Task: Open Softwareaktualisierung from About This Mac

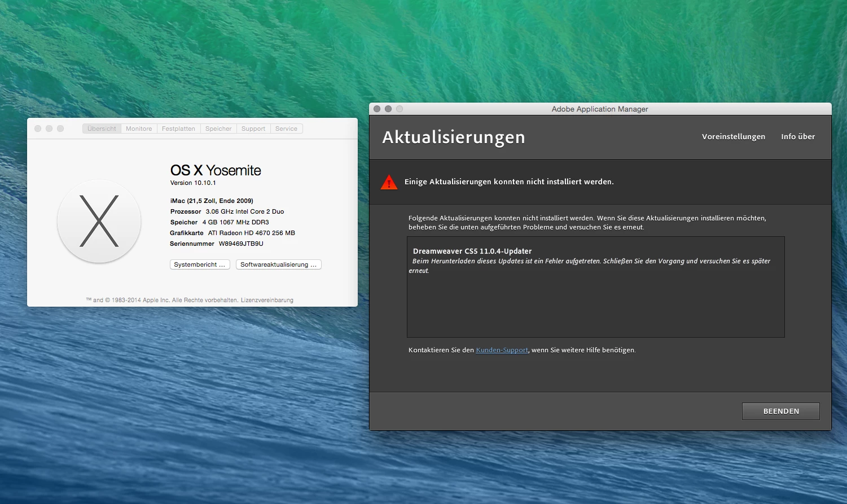Action: [279, 264]
